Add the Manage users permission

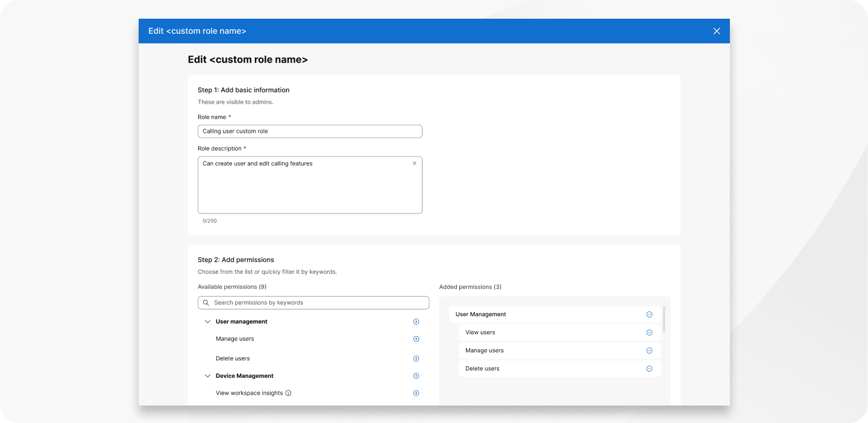pyautogui.click(x=416, y=339)
